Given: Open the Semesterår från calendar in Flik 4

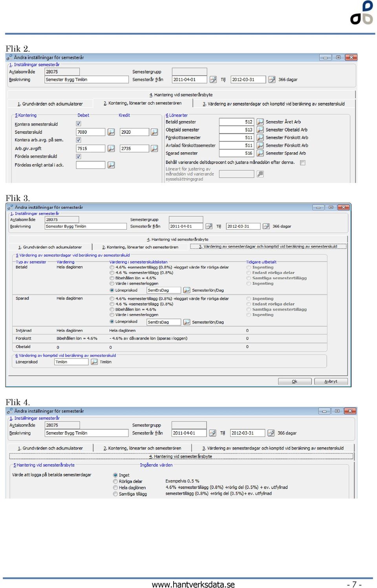Looking at the screenshot, I should (x=212, y=433).
